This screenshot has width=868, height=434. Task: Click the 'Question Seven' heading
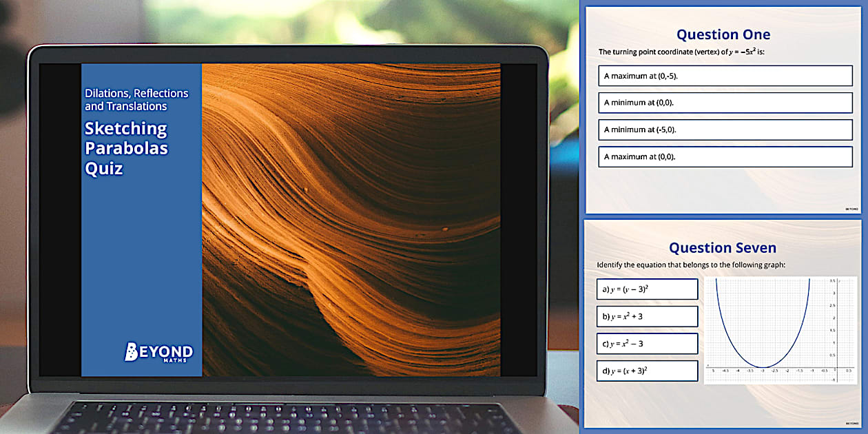pyautogui.click(x=723, y=248)
